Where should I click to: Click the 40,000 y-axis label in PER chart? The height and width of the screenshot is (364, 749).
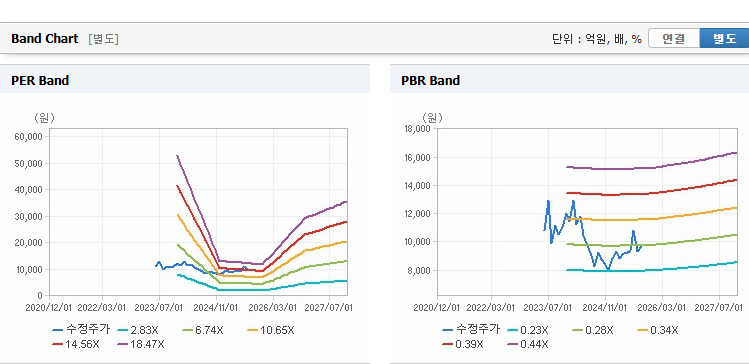point(30,190)
